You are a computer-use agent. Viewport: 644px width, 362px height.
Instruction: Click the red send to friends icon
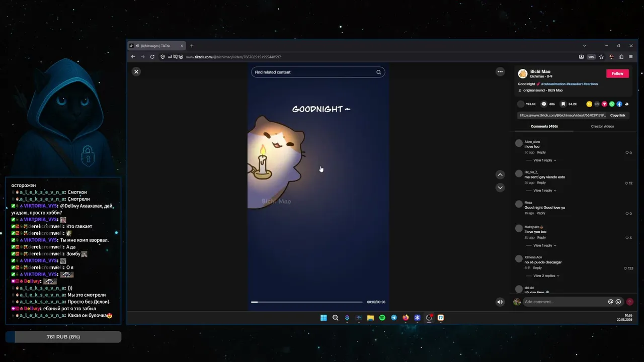coord(604,104)
